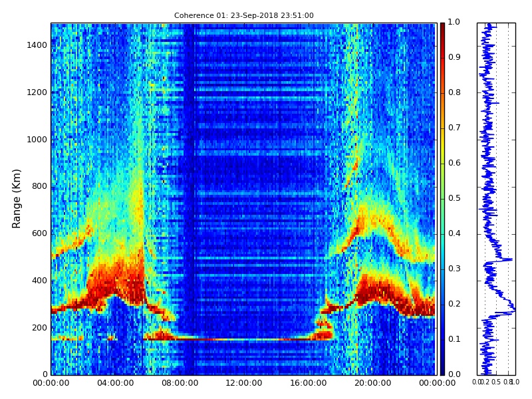The height and width of the screenshot is (399, 532).
Task: Click the colorbar 0.1 label
Action: point(454,339)
